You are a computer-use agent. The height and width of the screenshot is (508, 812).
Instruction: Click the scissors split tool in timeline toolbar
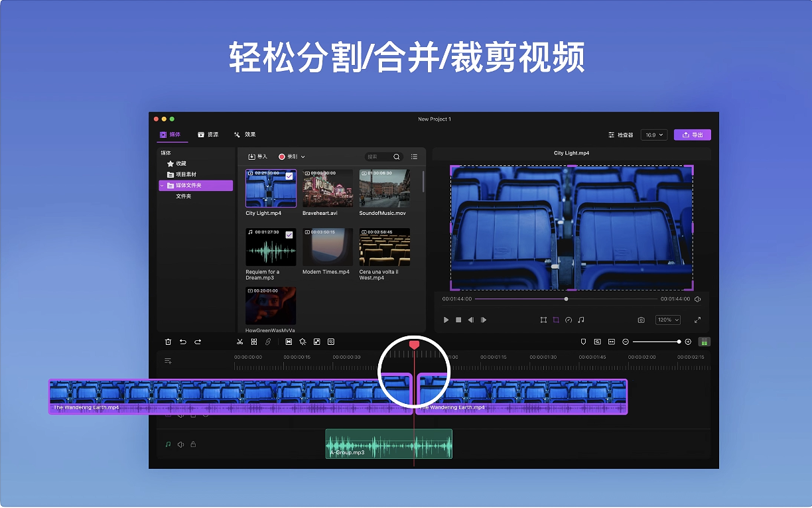(239, 342)
